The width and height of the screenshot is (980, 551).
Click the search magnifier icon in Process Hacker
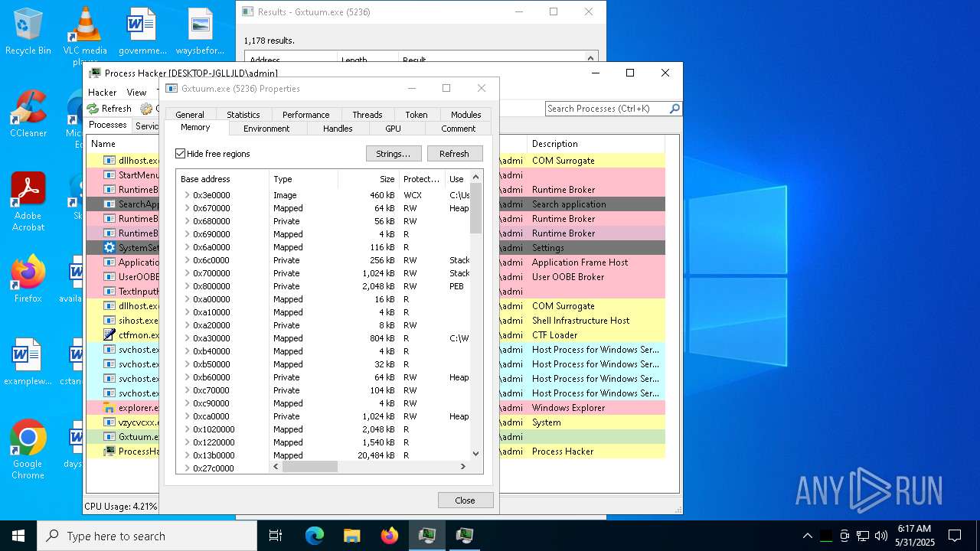point(675,109)
